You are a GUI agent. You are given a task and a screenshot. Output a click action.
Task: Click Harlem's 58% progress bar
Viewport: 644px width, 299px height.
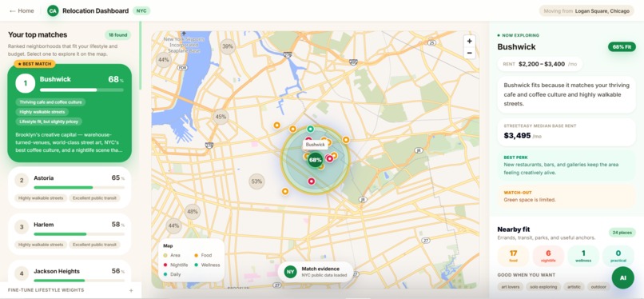point(79,234)
